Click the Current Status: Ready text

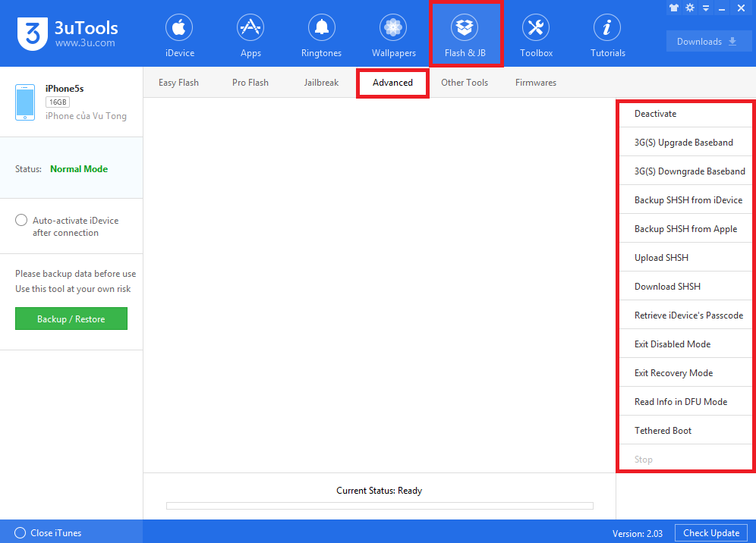[379, 491]
